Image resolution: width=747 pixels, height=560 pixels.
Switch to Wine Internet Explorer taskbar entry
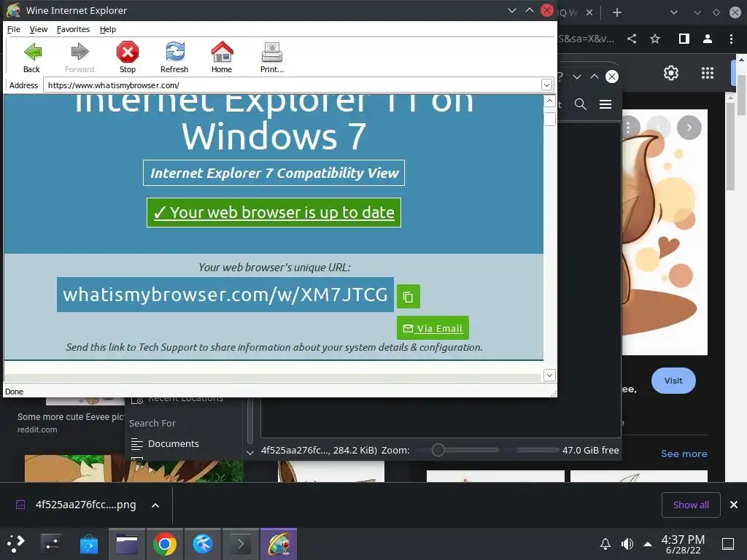click(279, 544)
